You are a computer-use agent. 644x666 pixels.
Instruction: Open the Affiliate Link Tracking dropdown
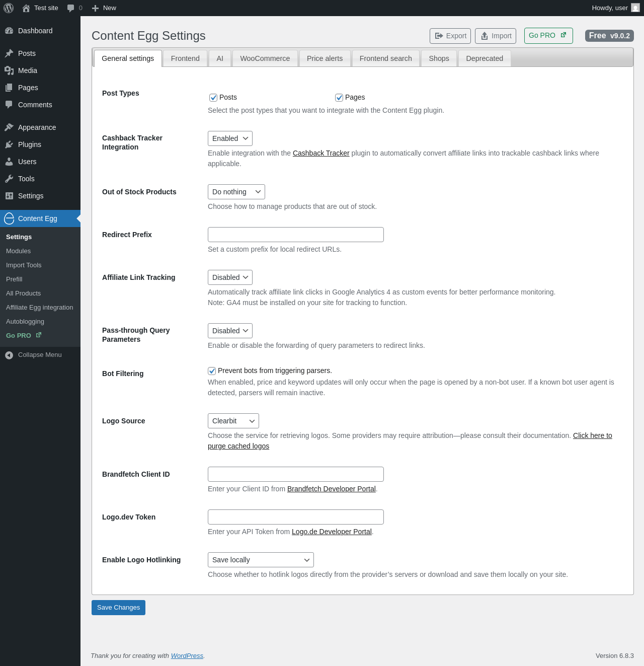230,277
